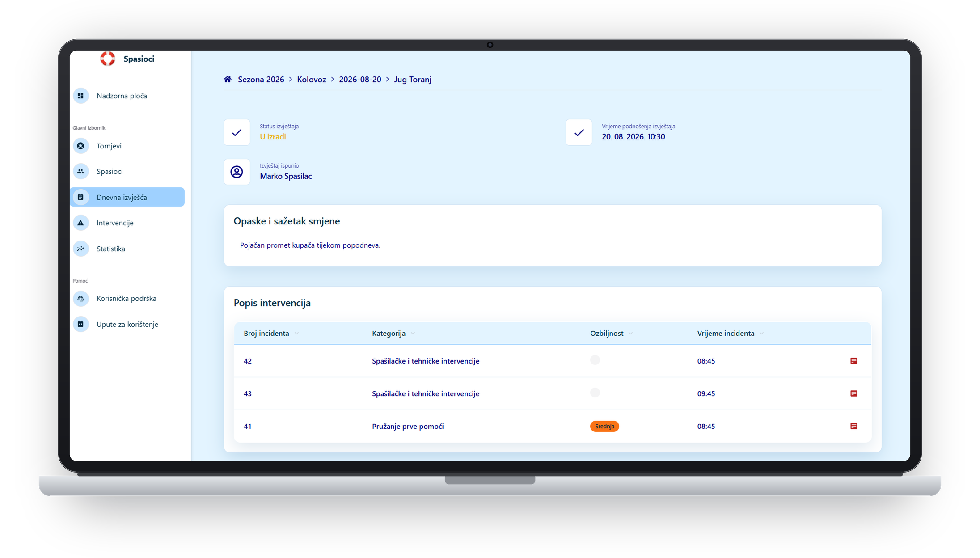Viewport: 980px width, 558px height.
Task: Select Dnevna izvješća menu item
Action: [127, 197]
